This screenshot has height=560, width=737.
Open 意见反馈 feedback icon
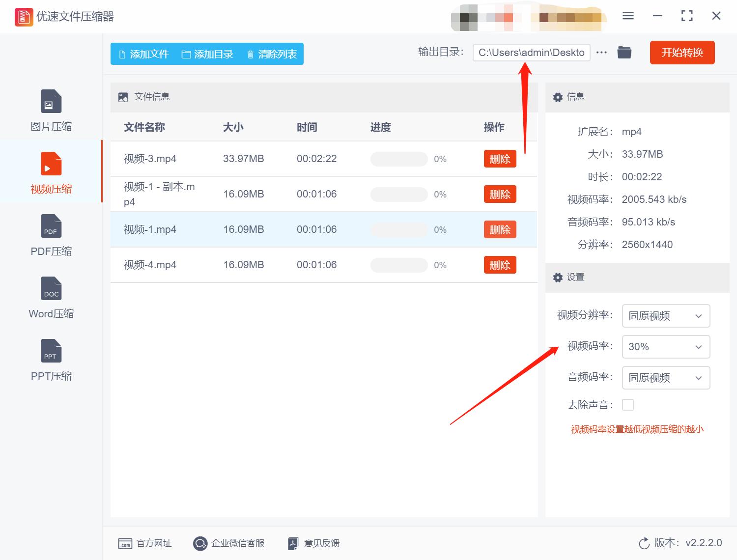(293, 543)
